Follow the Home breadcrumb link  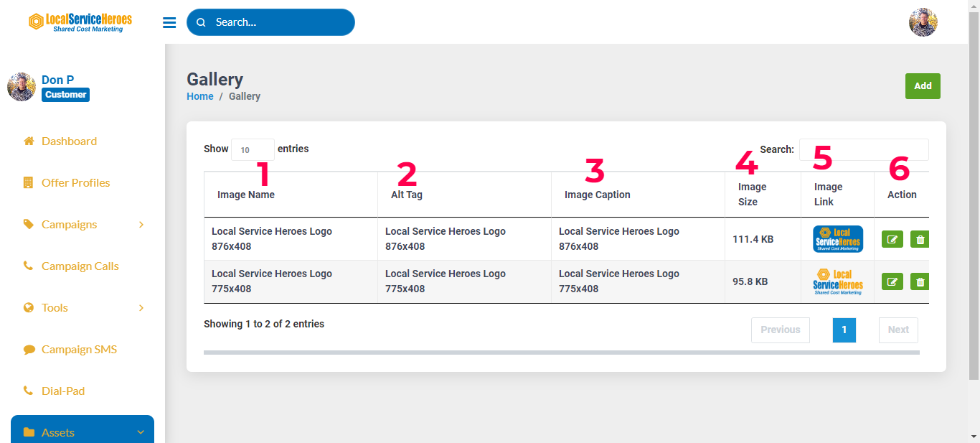click(199, 96)
